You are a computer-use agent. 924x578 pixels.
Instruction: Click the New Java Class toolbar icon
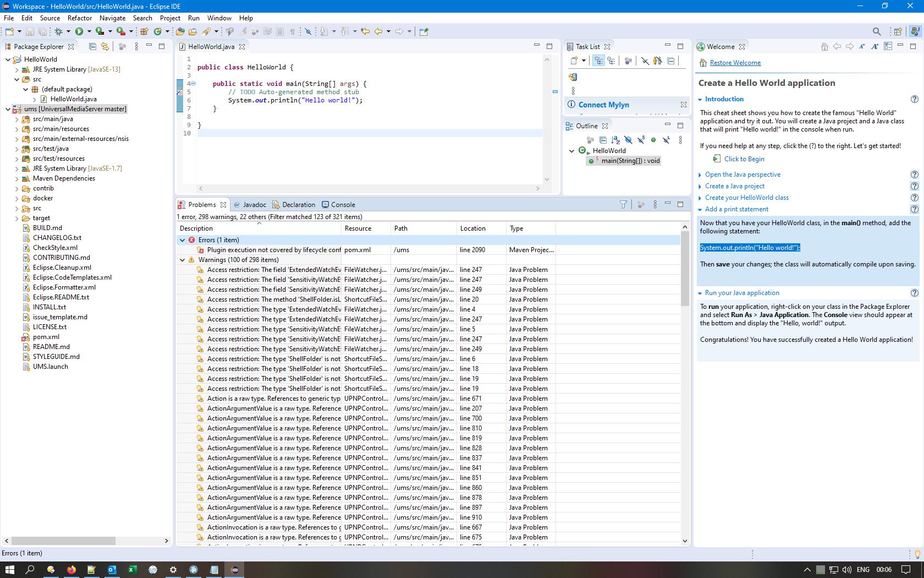(x=158, y=31)
